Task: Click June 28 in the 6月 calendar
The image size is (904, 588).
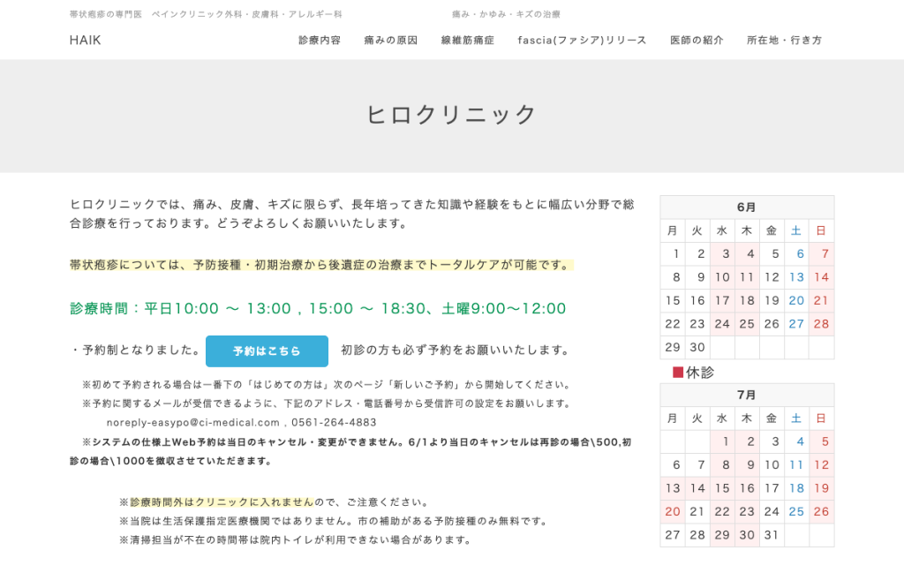Action: point(822,324)
